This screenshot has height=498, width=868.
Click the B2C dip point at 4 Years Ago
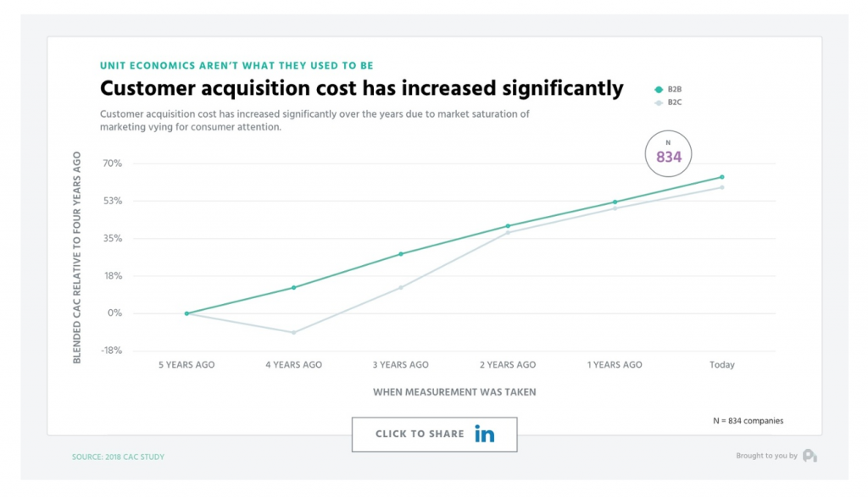point(292,332)
